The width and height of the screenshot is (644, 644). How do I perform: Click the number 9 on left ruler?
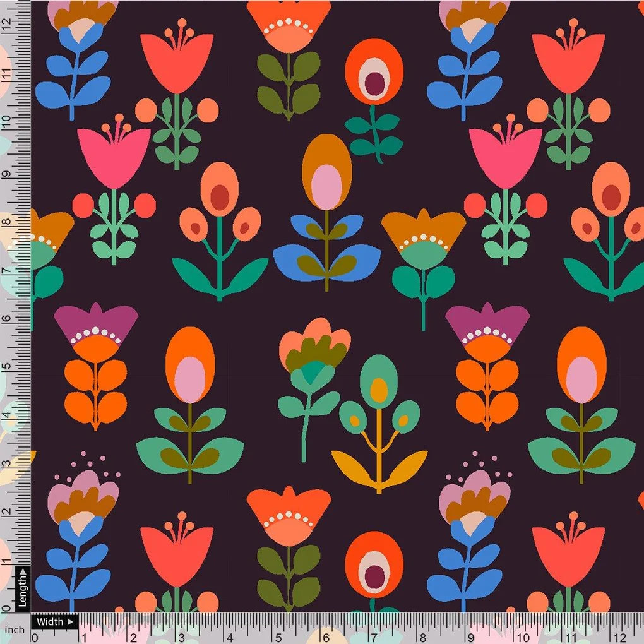coord(8,174)
